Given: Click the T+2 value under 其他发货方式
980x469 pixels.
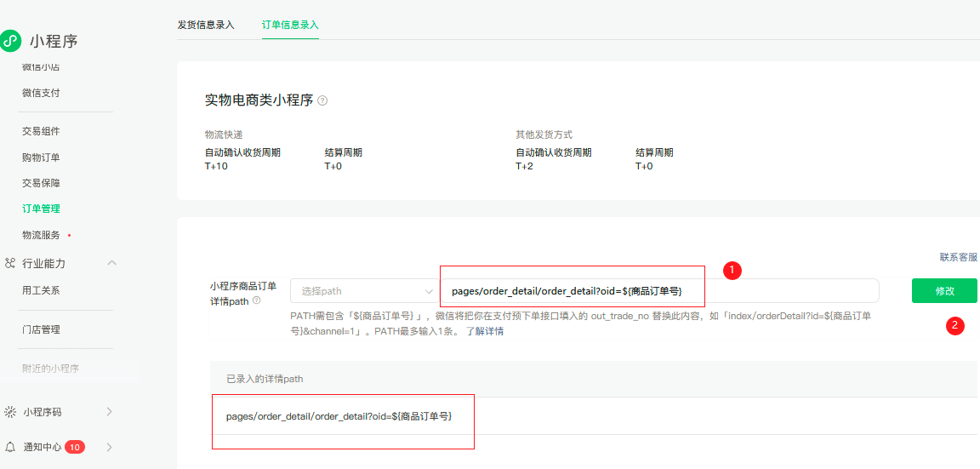Looking at the screenshot, I should (x=524, y=166).
